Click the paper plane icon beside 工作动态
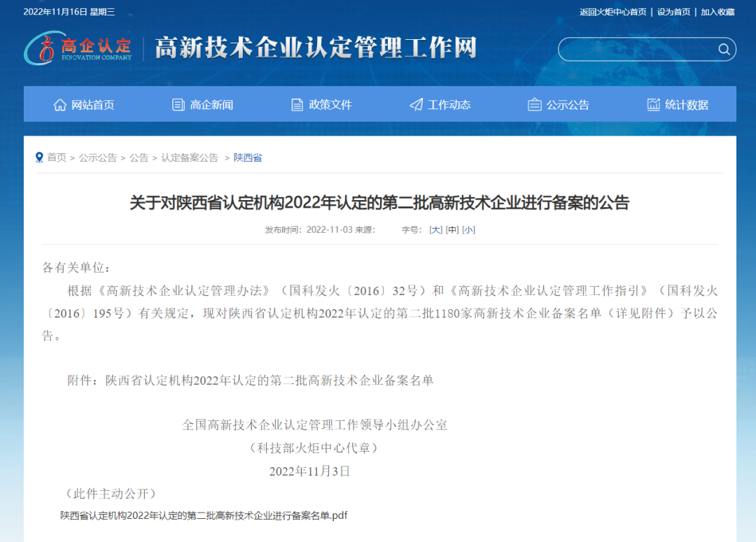This screenshot has width=756, height=542. coord(416,105)
